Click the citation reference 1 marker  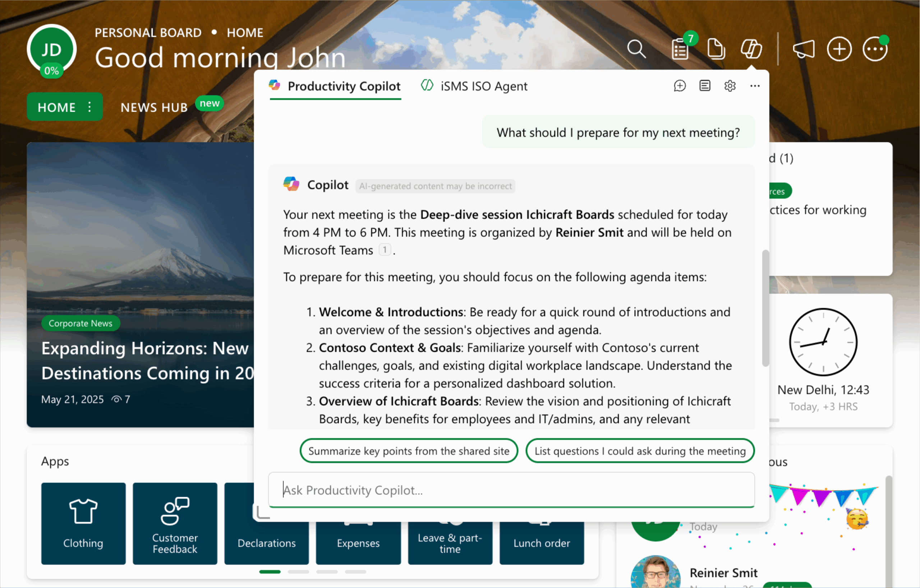(385, 250)
